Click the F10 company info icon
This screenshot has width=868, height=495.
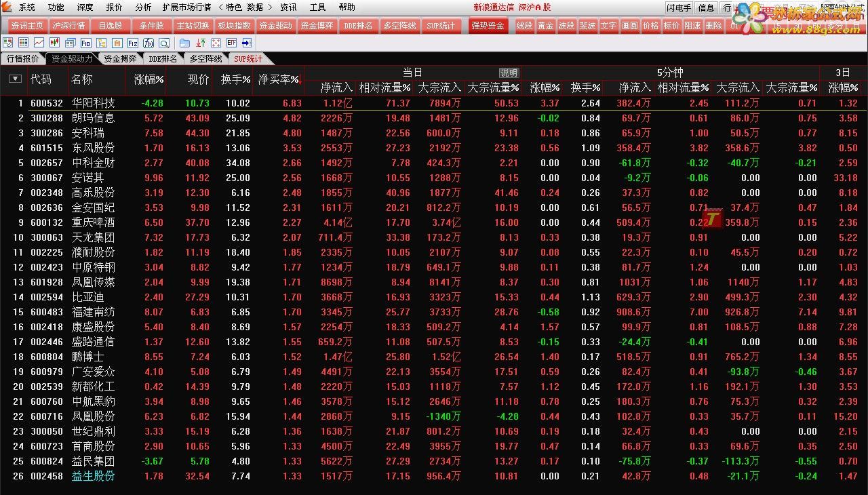86,43
